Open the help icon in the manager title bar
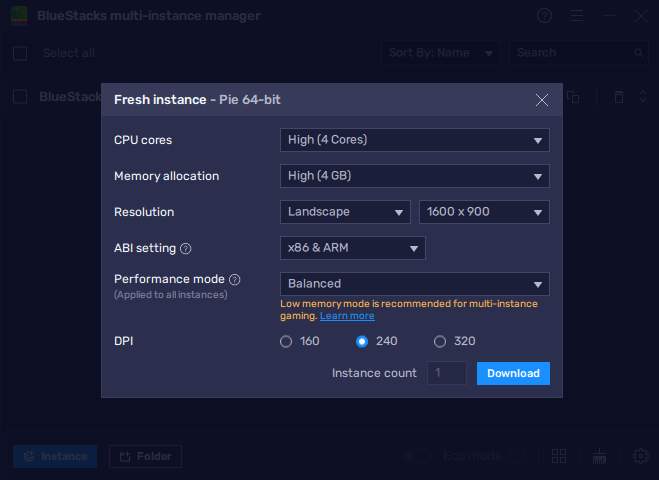 544,16
